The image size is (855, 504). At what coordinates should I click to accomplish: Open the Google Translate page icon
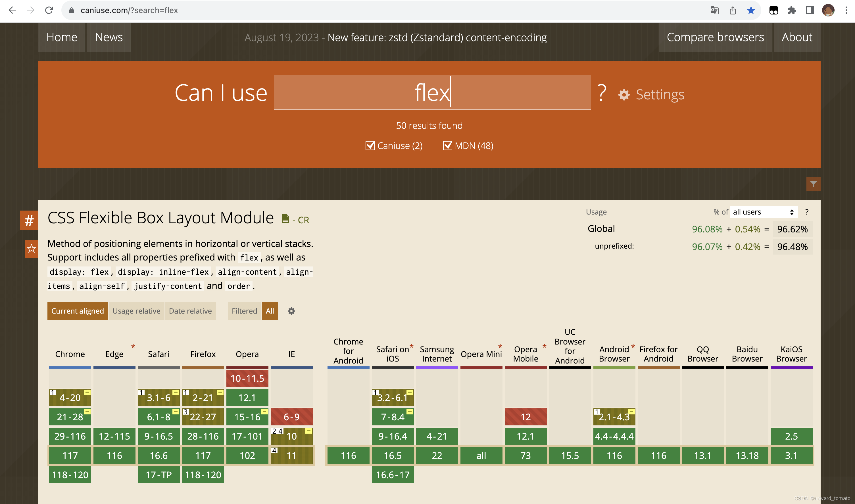tap(714, 10)
